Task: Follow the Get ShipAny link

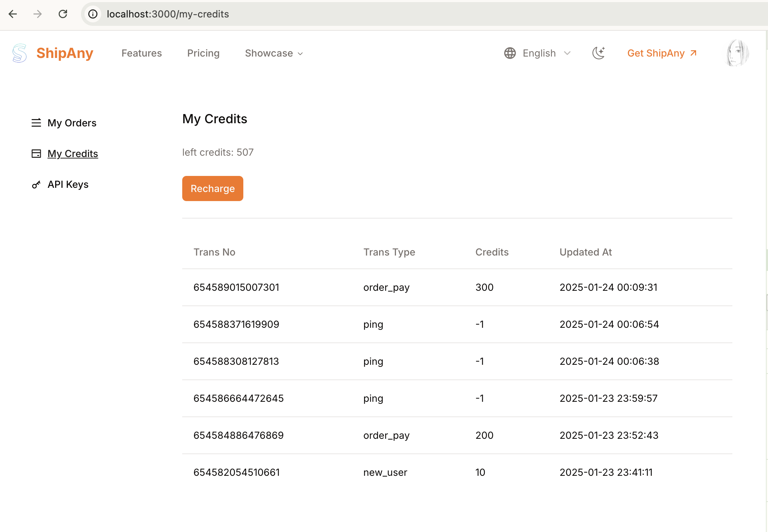Action: click(x=662, y=53)
